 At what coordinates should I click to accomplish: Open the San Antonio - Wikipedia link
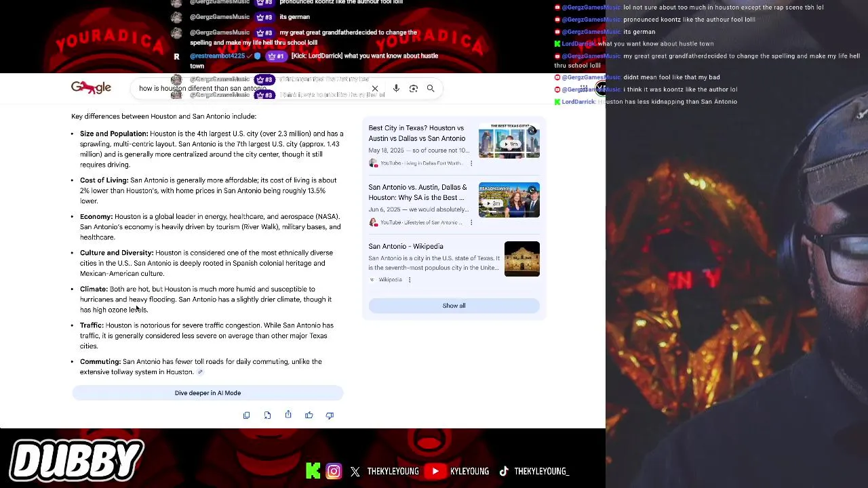406,247
